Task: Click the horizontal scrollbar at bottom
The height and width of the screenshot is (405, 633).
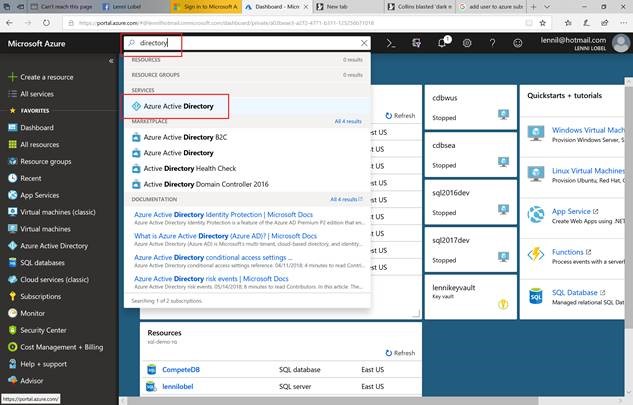Action: [331, 400]
